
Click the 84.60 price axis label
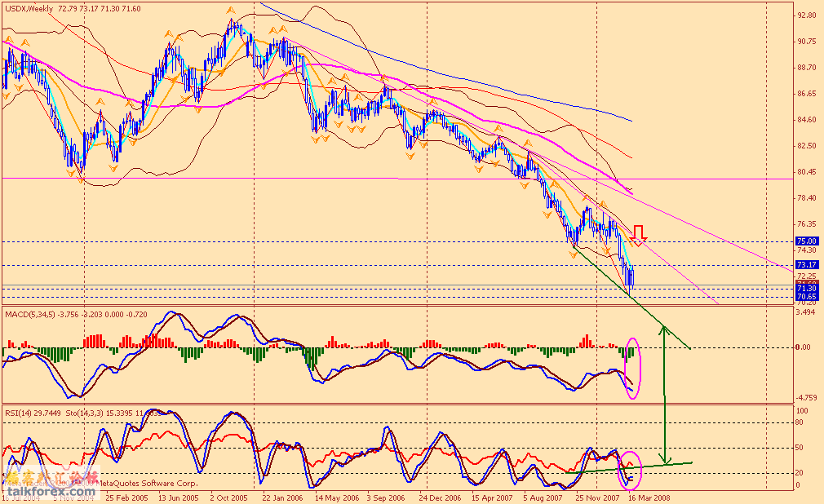pos(806,120)
